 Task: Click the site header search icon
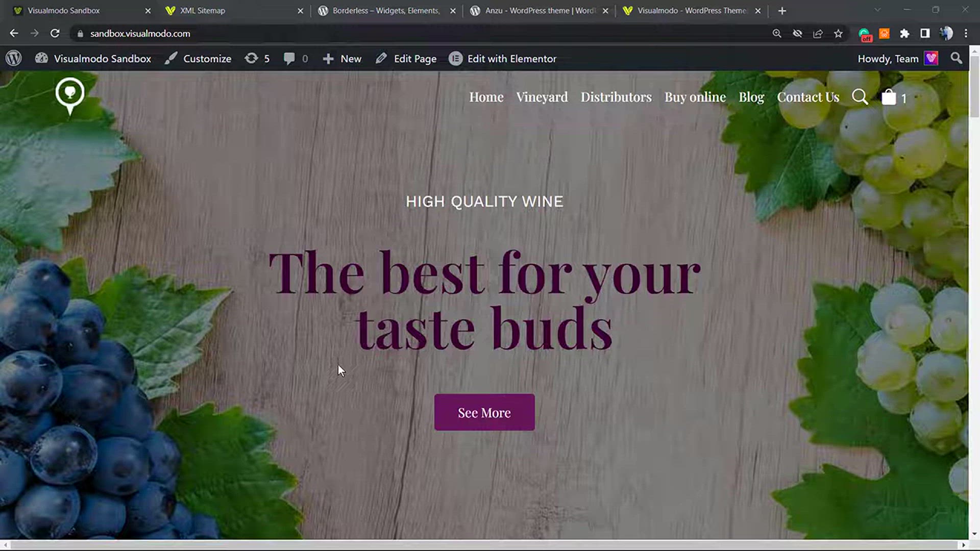click(860, 96)
